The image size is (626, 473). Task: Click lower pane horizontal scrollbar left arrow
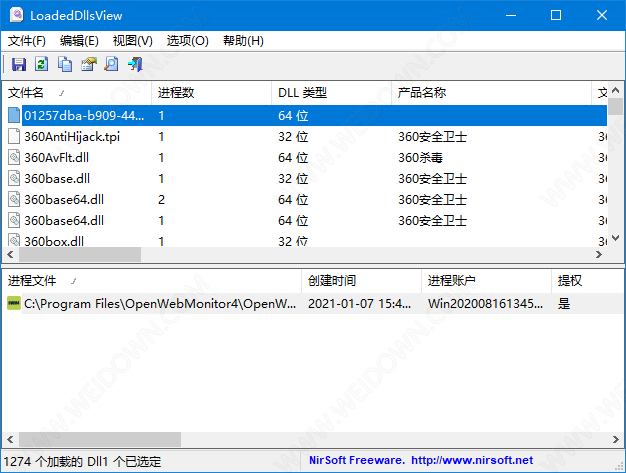click(10, 439)
